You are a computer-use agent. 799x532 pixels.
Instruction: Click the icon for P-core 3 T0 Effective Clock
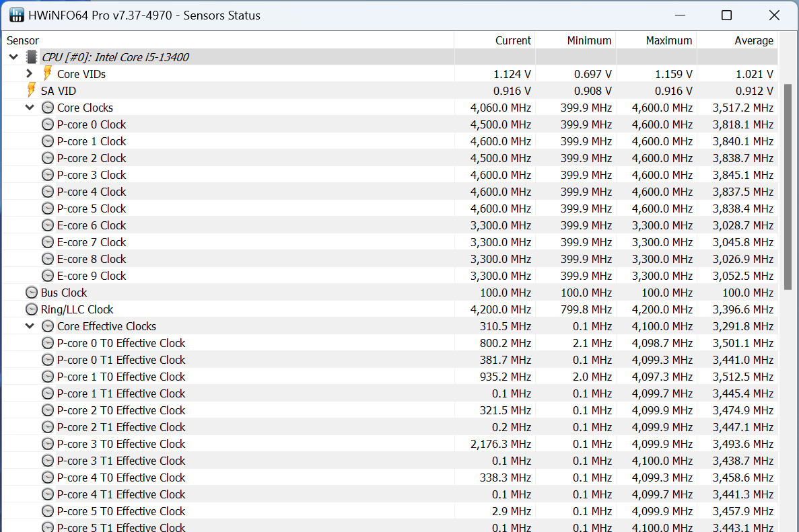47,443
